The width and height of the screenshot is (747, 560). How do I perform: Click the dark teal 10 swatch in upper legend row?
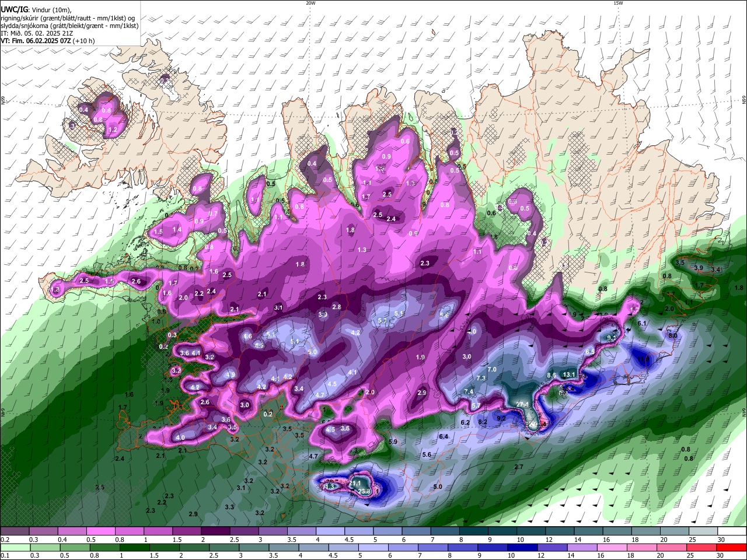point(531,531)
